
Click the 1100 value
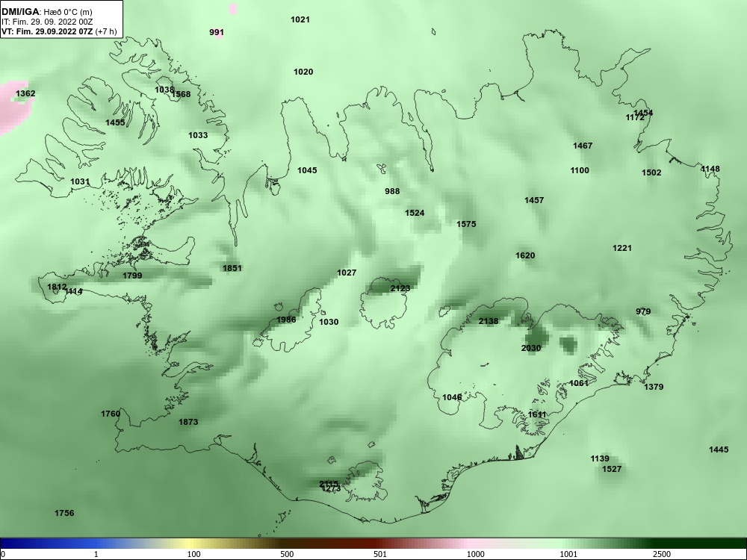coord(580,170)
